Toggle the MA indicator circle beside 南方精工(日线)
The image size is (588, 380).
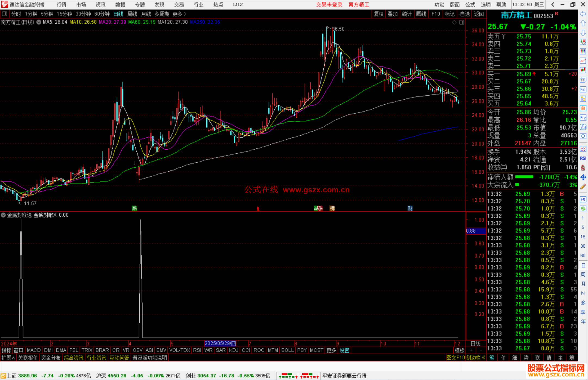tap(39, 22)
